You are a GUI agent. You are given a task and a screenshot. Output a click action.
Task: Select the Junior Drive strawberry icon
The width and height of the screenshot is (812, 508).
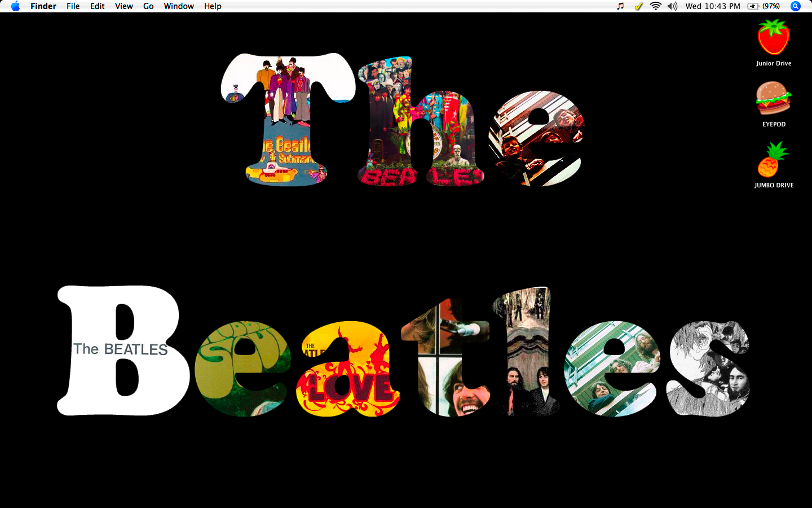coord(774,37)
